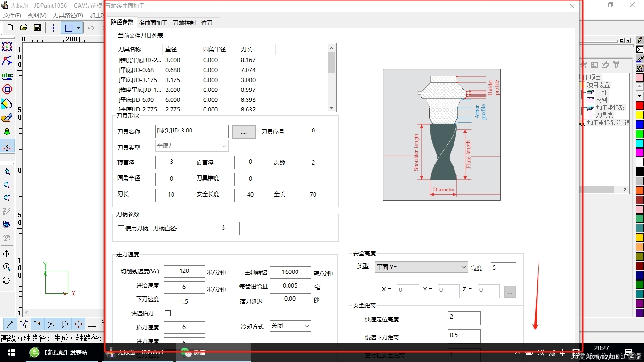Viewport: 644px width, 362px height.
Task: Switch to the 刀轴控制 tab
Action: [x=184, y=23]
